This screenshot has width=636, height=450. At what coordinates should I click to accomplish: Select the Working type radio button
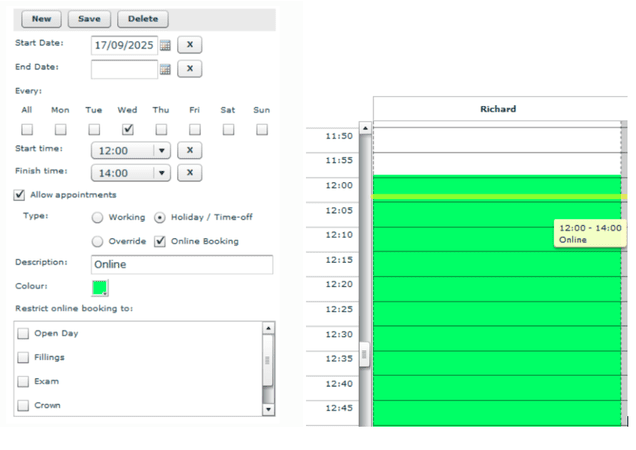tap(98, 217)
